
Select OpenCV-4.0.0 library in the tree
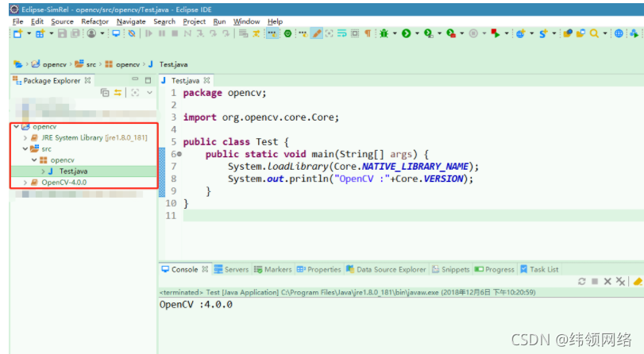point(64,183)
